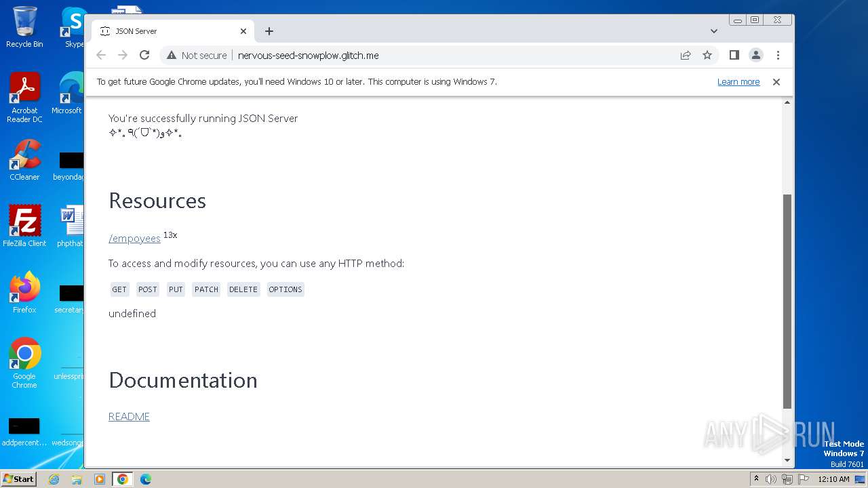This screenshot has height=488, width=868.
Task: Open the Recycle Bin desktop icon
Action: coord(24,27)
